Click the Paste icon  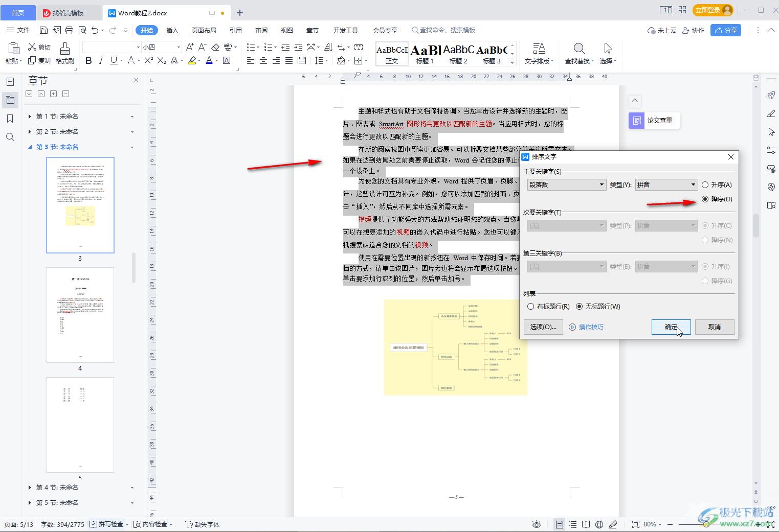point(14,49)
